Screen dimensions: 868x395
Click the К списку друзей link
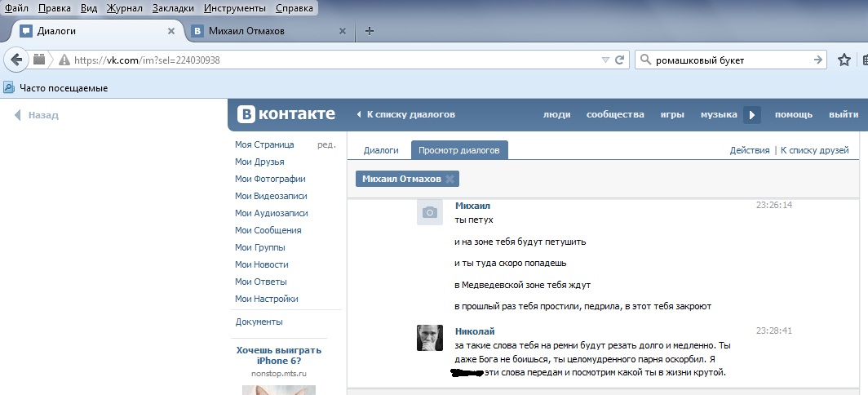[x=815, y=150]
